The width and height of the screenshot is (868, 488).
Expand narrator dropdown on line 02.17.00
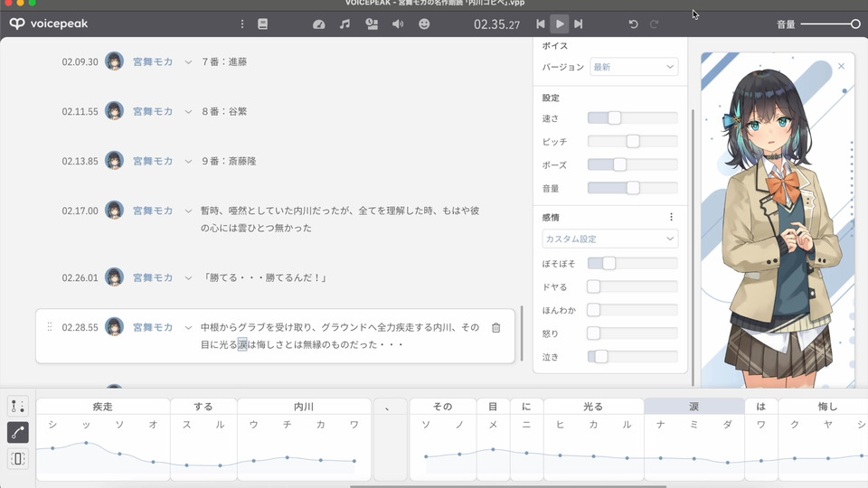[188, 211]
